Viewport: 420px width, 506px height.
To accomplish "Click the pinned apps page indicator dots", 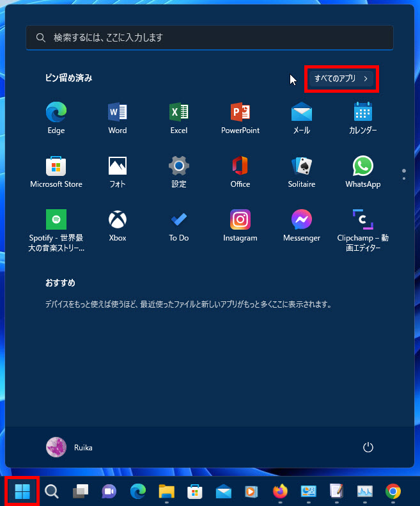I will 403,175.
